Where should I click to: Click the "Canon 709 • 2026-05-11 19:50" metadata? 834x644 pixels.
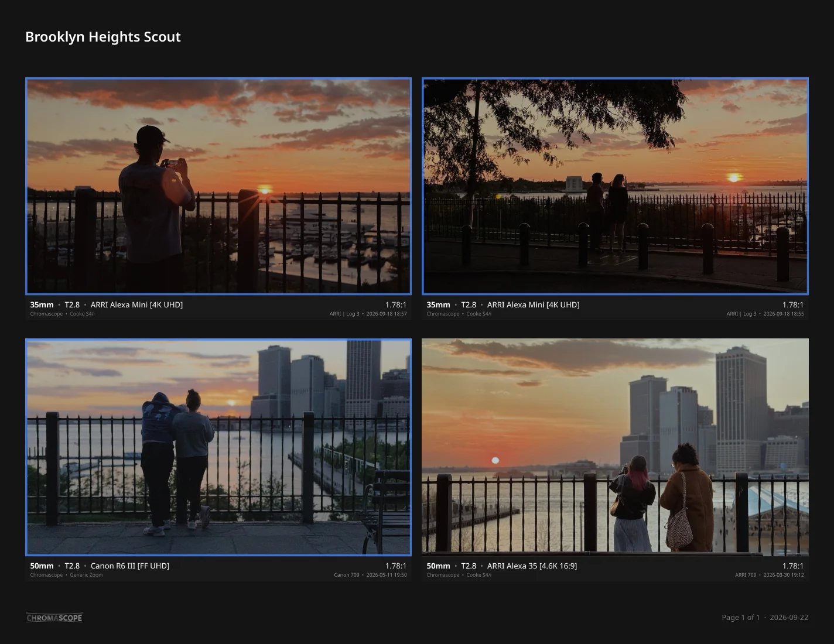tap(370, 575)
